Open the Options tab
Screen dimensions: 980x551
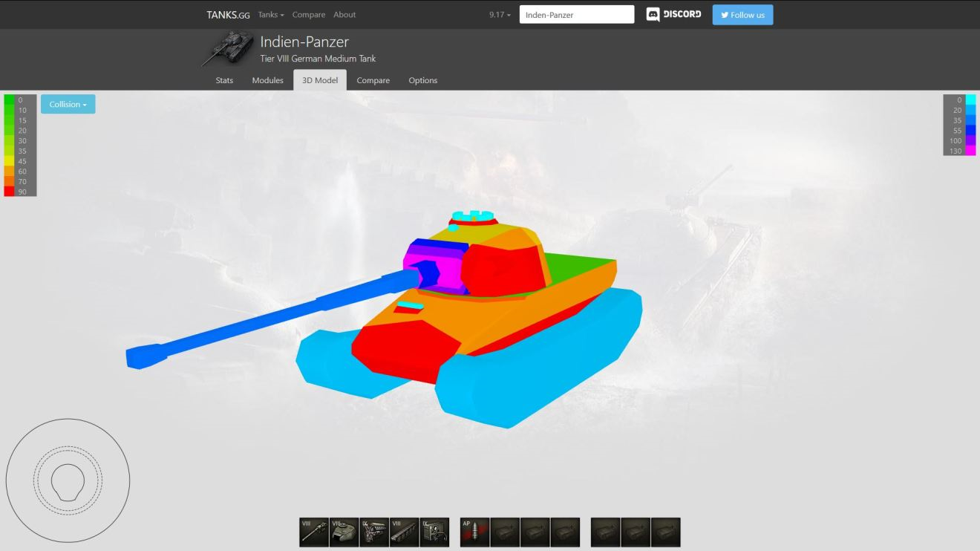point(422,80)
